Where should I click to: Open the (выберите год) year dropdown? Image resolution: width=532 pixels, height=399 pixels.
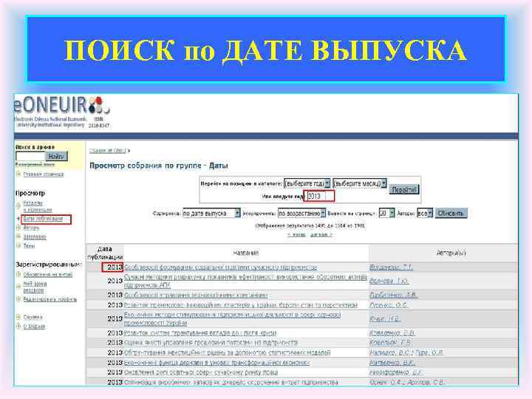tap(307, 183)
